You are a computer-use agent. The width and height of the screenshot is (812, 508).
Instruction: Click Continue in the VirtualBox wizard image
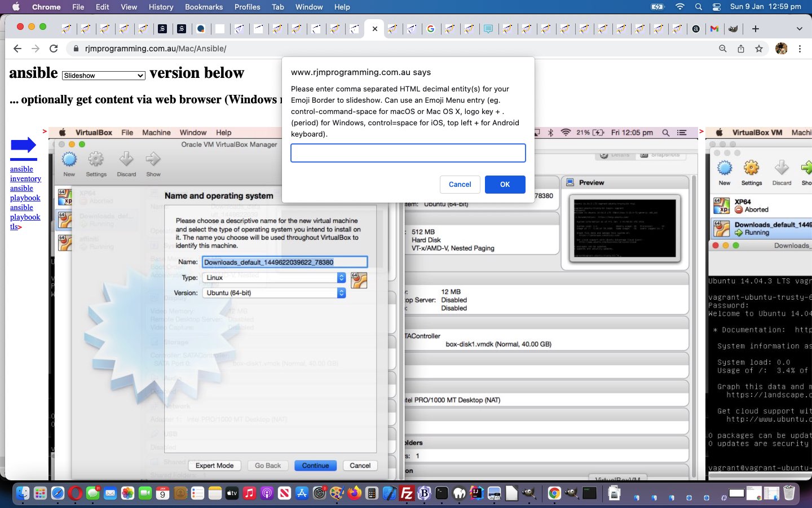coord(315,466)
